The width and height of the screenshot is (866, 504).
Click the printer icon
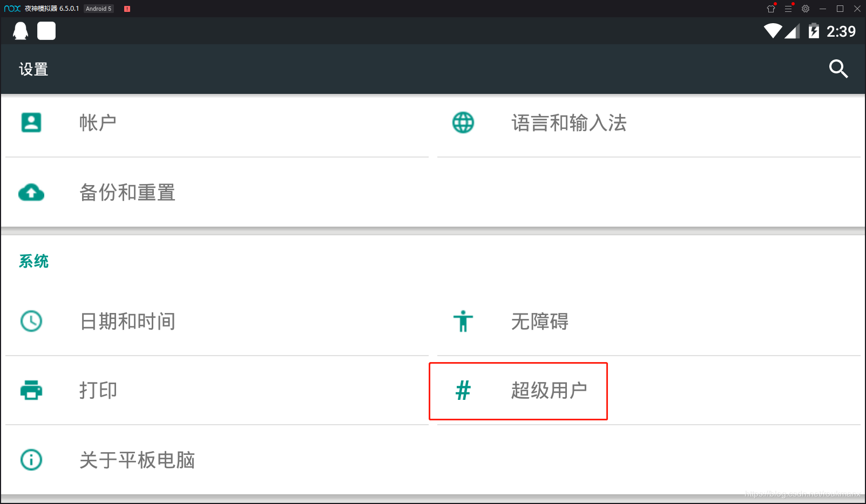tap(31, 390)
